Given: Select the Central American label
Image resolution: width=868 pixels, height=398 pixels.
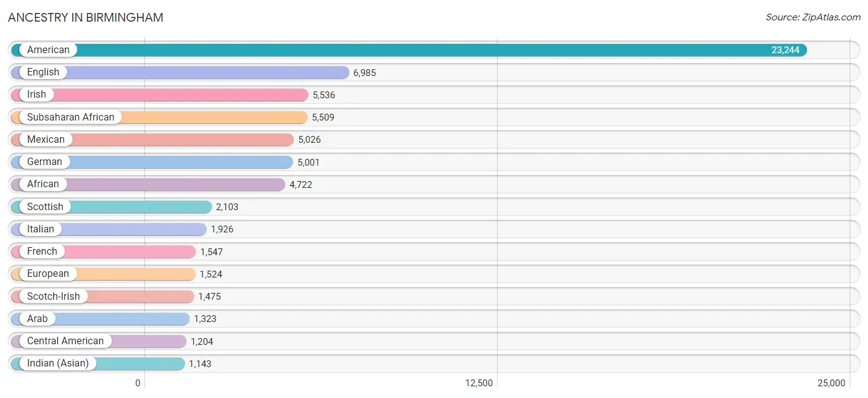Looking at the screenshot, I should click(65, 341).
